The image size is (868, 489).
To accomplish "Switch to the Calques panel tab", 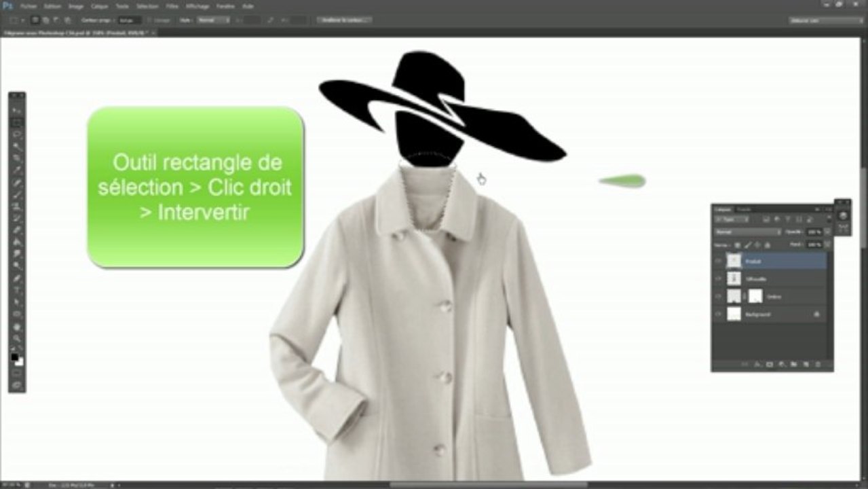I will 723,209.
